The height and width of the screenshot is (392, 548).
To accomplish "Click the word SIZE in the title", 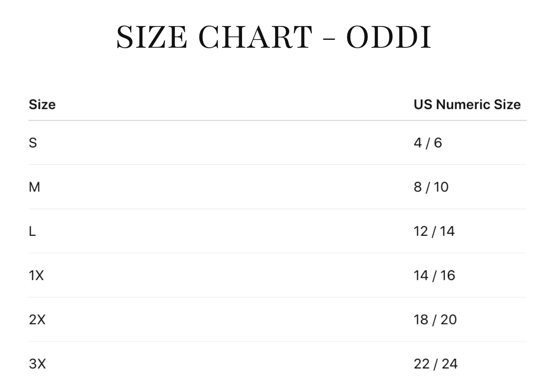I will coord(152,37).
